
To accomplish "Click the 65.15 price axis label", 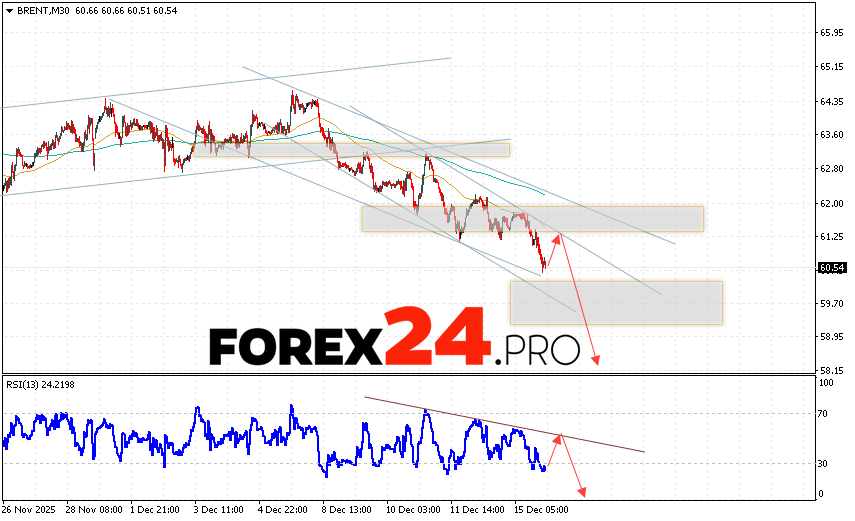I will tap(832, 67).
